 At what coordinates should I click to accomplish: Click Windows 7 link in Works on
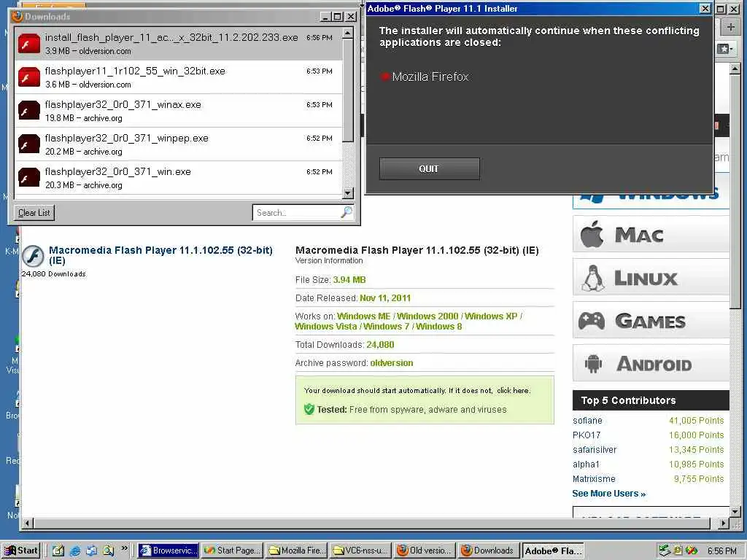click(x=386, y=326)
